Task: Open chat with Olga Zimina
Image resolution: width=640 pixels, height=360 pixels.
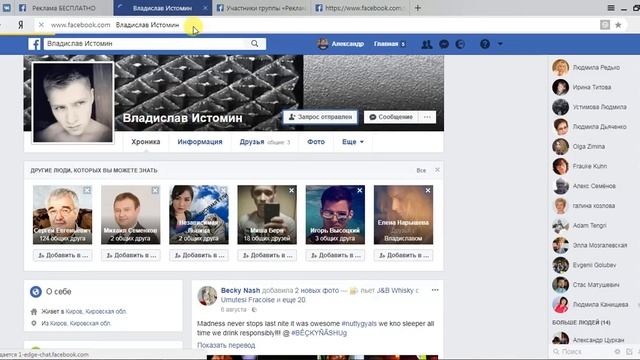Action: coord(588,147)
